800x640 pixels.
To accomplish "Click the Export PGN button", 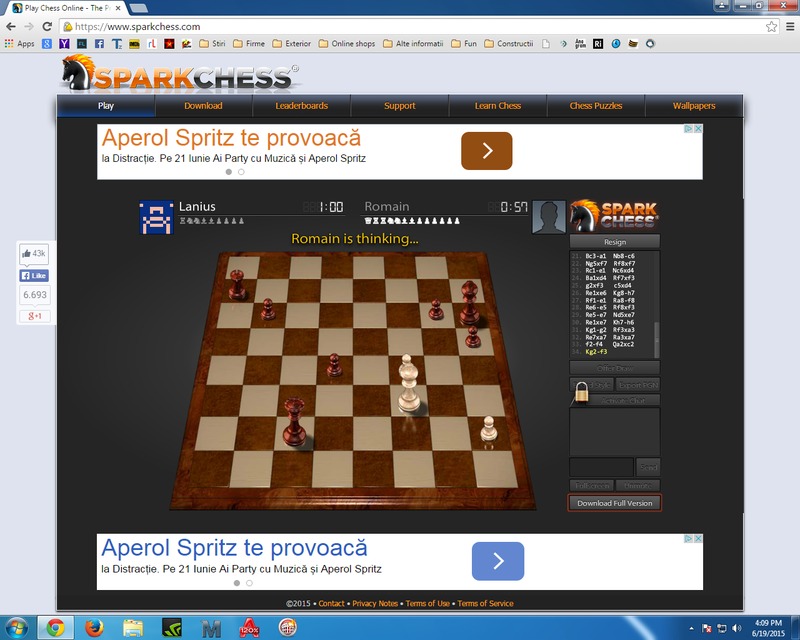I will point(638,385).
